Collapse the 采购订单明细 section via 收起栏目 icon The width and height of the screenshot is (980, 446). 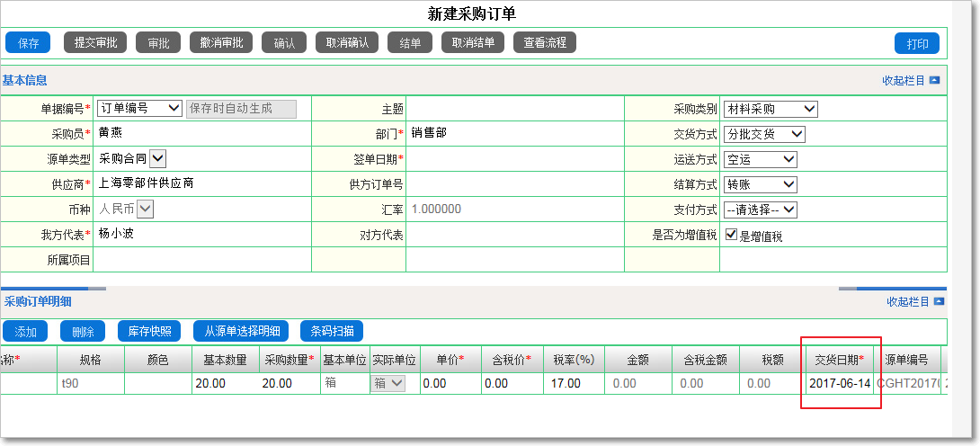[x=939, y=301]
